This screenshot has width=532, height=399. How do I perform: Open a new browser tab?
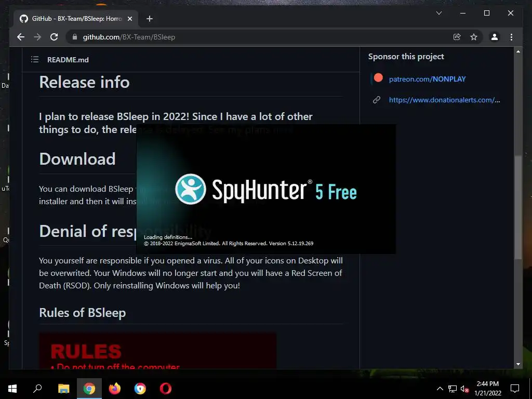pyautogui.click(x=150, y=19)
